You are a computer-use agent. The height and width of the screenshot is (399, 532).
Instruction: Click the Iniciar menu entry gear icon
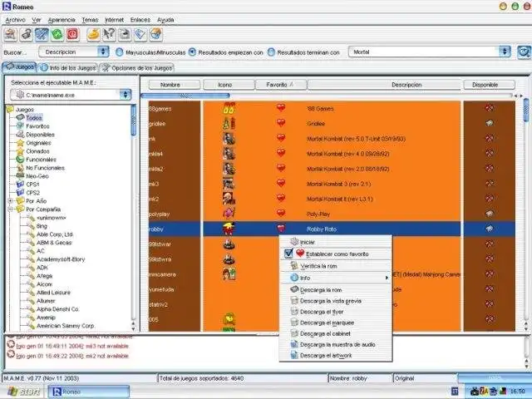tap(294, 242)
